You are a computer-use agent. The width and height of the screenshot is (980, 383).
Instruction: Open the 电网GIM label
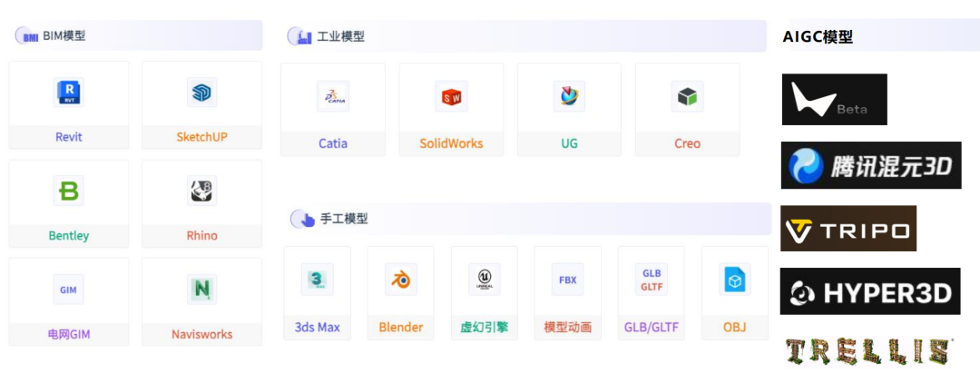point(69,334)
